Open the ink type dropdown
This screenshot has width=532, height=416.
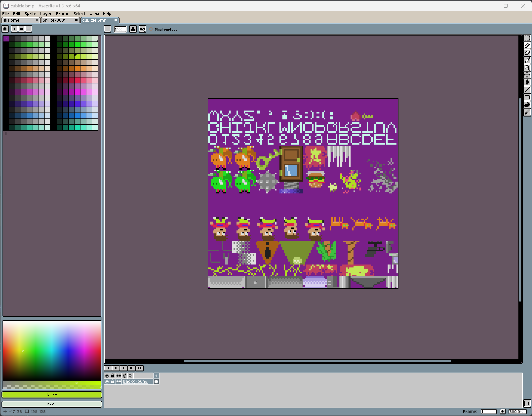(133, 29)
